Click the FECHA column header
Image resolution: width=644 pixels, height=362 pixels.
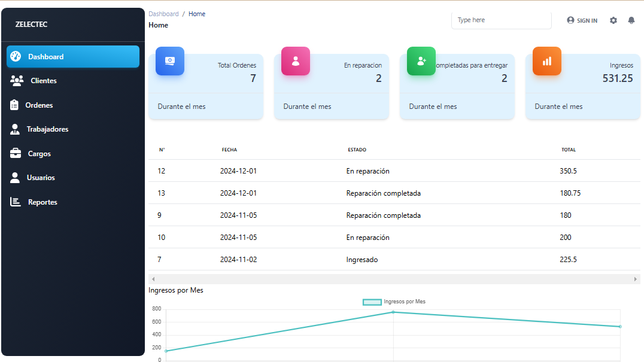(x=229, y=150)
